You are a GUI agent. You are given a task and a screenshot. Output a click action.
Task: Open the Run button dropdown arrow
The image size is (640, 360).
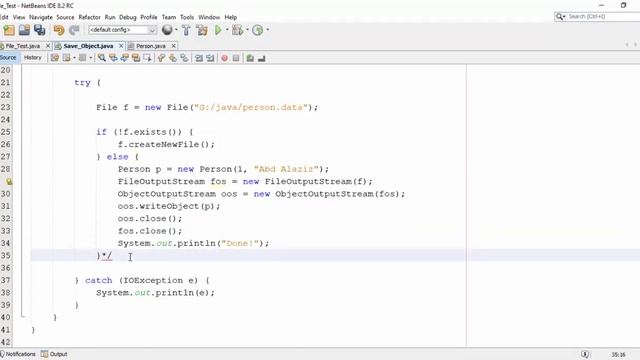pos(227,30)
